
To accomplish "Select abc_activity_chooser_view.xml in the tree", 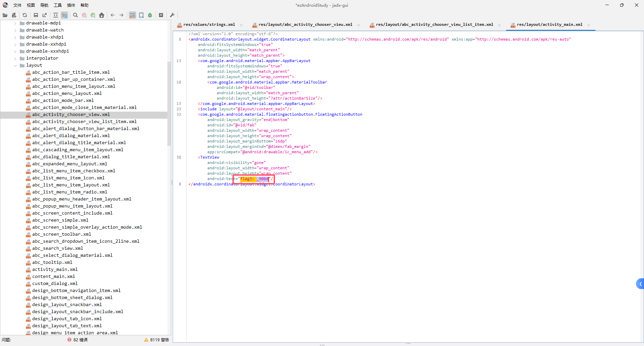I will (71, 114).
